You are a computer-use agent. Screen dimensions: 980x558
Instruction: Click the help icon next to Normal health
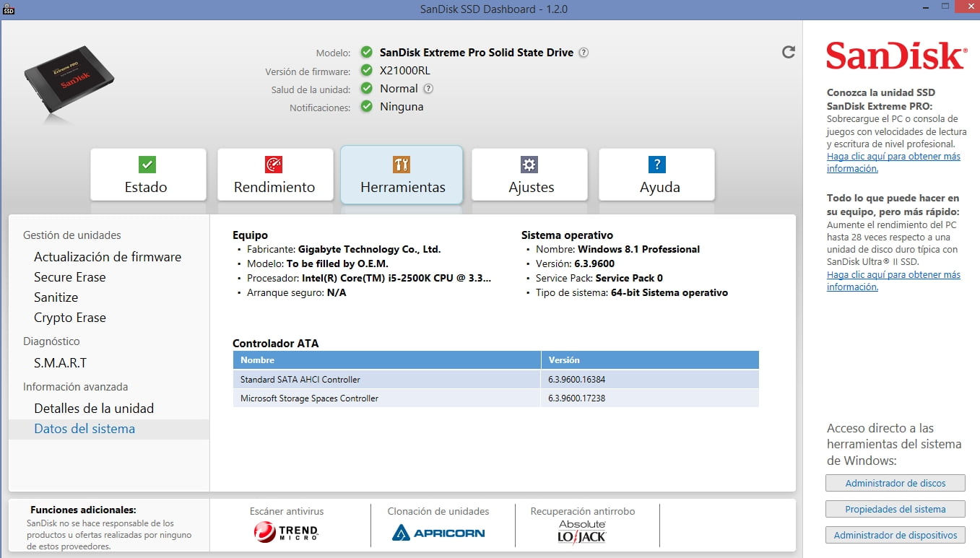tap(428, 89)
